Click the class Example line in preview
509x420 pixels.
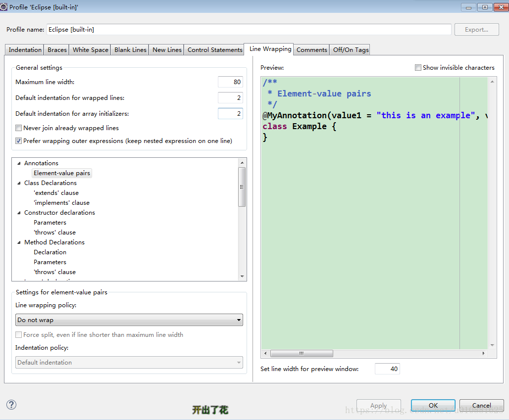299,127
